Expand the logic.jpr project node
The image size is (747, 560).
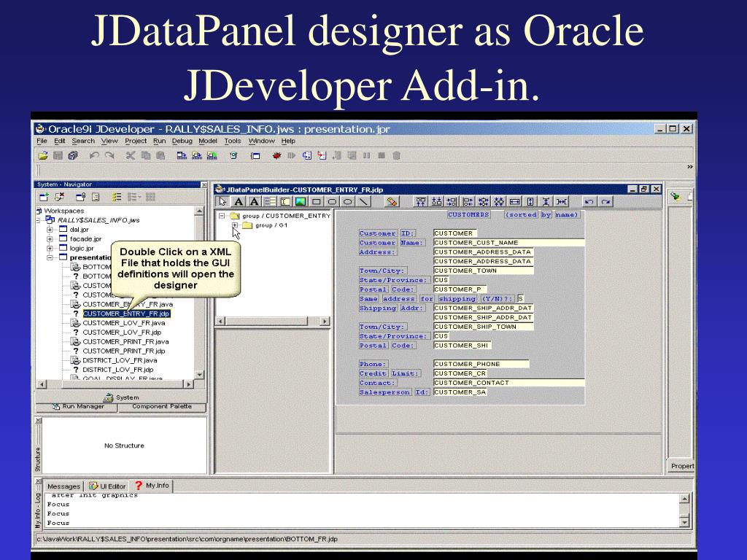click(x=50, y=248)
